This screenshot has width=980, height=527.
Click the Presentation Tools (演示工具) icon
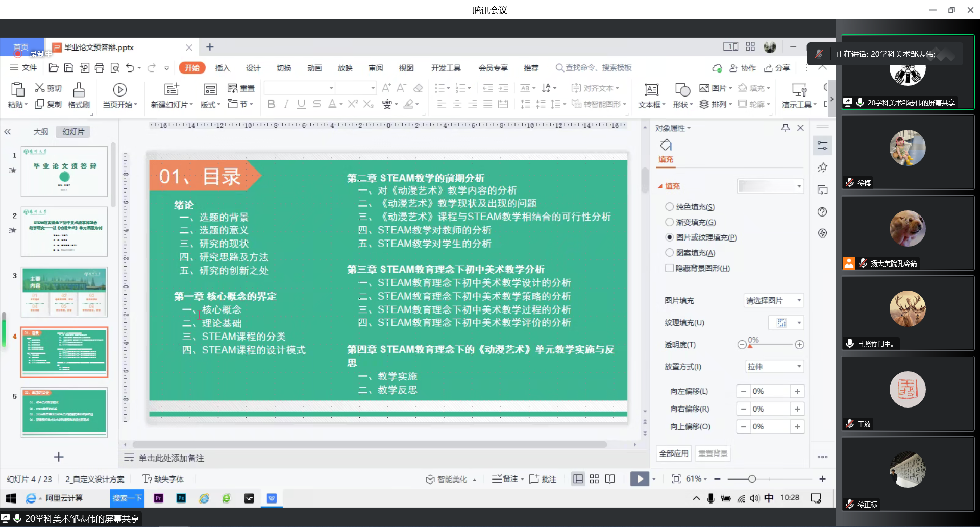799,90
